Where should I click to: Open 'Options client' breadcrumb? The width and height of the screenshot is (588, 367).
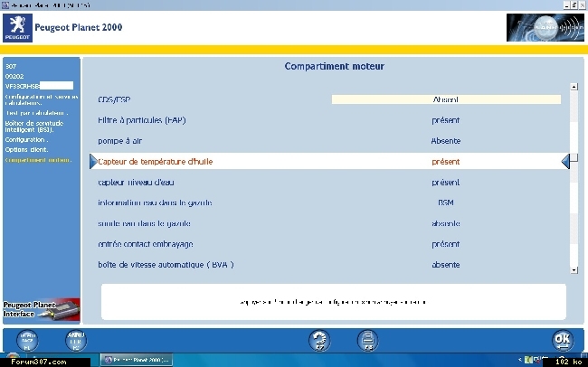26,149
